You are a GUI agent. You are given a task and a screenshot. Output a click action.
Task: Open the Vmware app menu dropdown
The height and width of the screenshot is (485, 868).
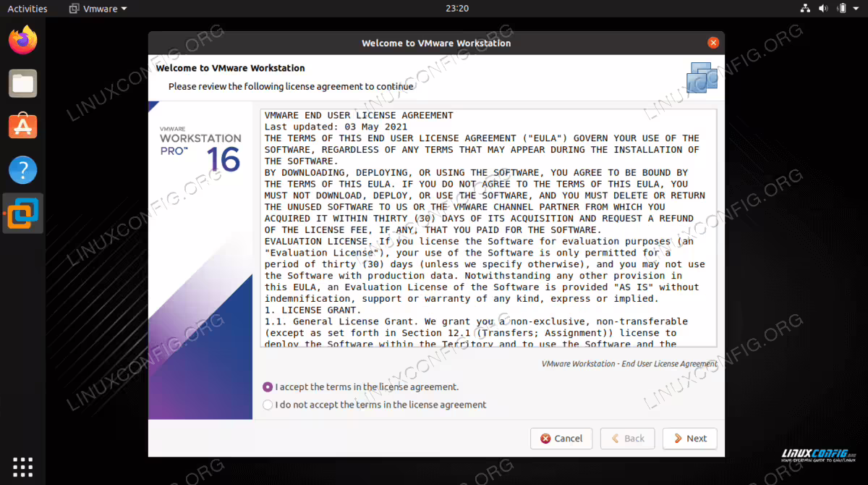pyautogui.click(x=98, y=9)
